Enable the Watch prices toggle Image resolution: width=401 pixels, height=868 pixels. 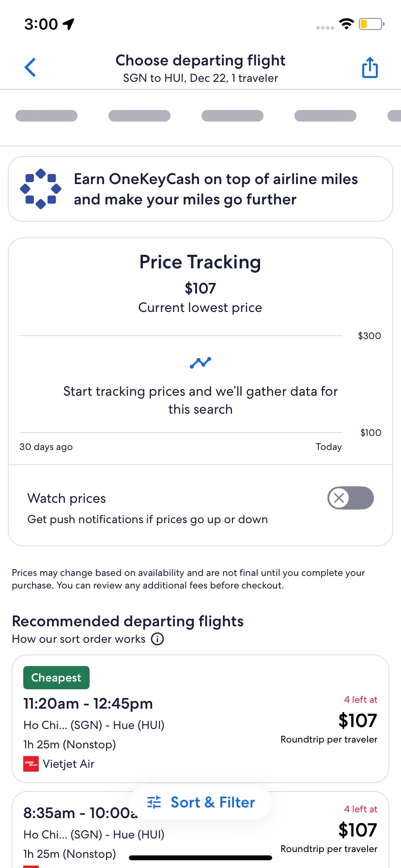click(x=351, y=498)
